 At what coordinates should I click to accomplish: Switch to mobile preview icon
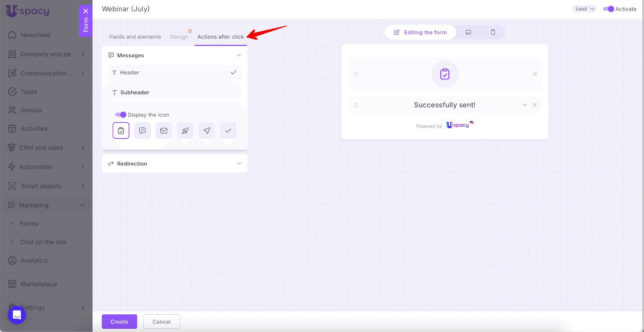(x=493, y=32)
